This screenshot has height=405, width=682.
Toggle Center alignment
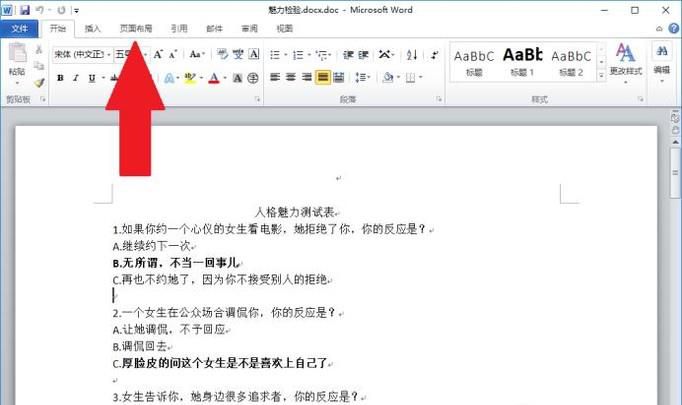pyautogui.click(x=291, y=78)
